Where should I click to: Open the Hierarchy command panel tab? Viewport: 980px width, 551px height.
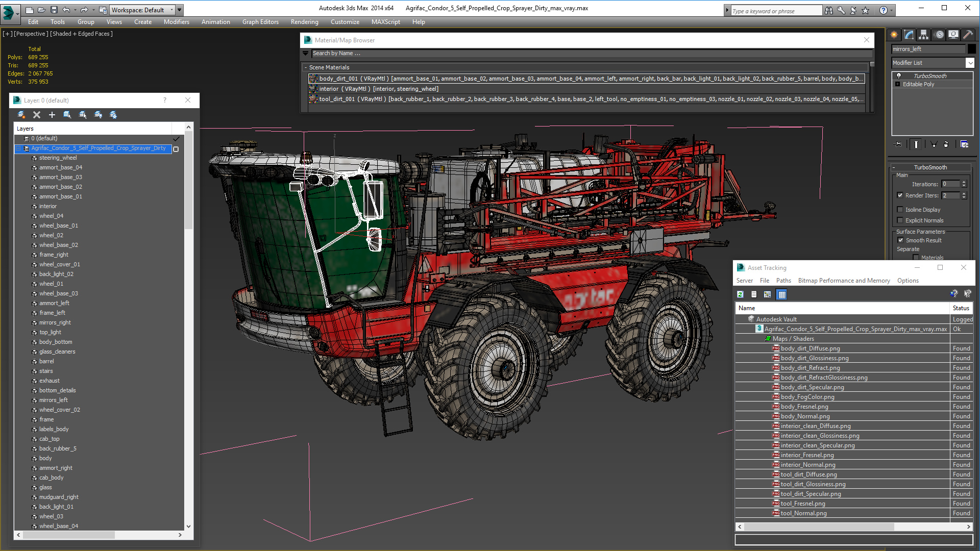pos(924,35)
